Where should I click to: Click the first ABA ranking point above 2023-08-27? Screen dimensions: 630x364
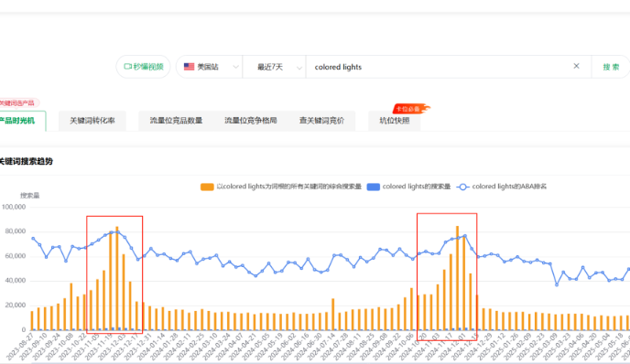coord(33,239)
